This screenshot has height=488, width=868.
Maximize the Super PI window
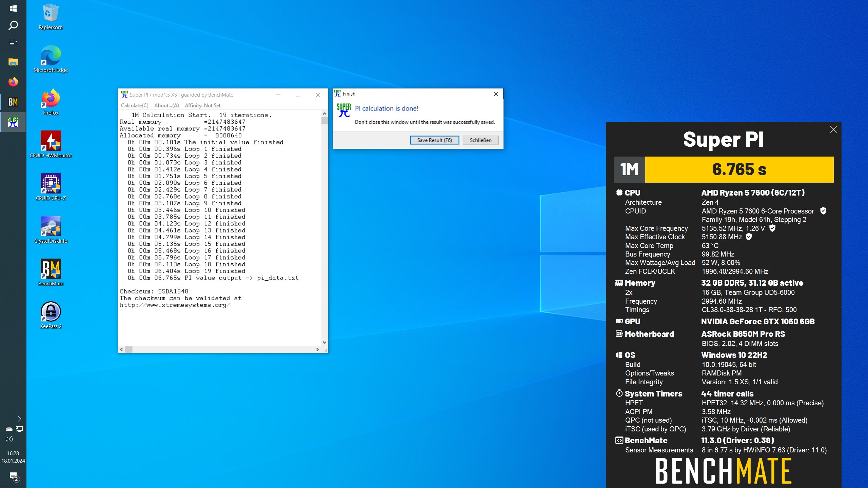(x=298, y=95)
